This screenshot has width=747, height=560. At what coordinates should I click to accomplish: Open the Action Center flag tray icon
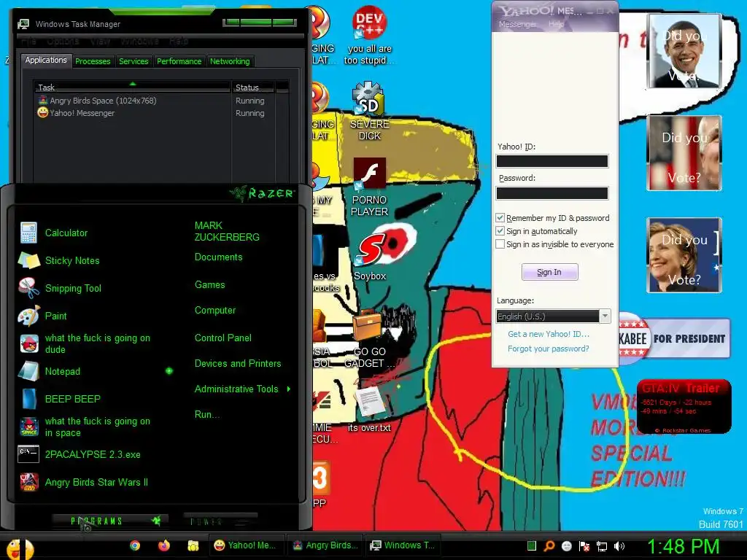click(584, 546)
